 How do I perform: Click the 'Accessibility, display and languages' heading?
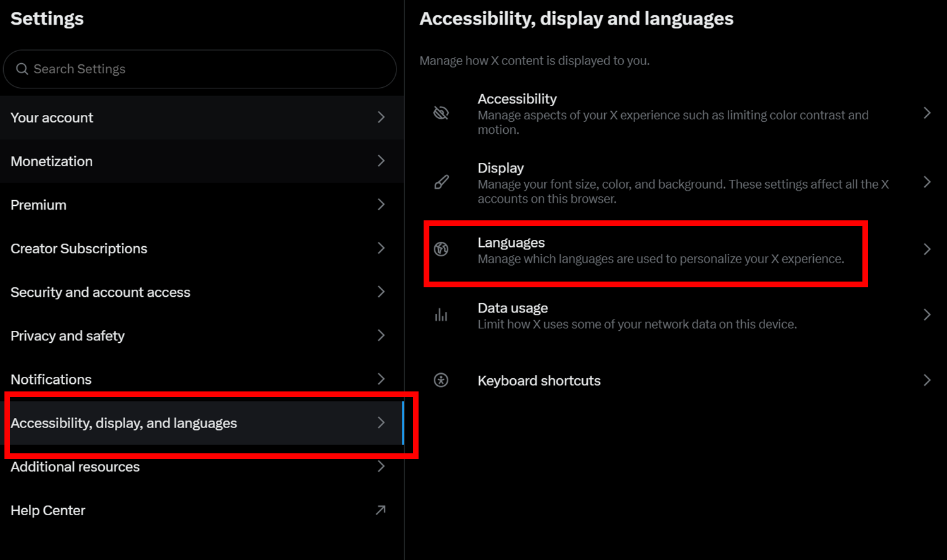[576, 19]
